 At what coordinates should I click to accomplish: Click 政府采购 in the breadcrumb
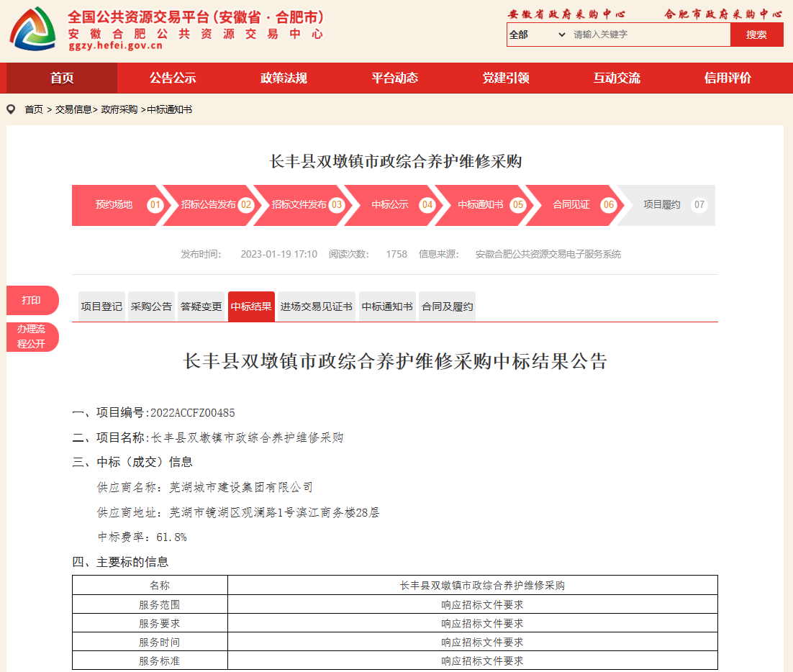coord(119,109)
